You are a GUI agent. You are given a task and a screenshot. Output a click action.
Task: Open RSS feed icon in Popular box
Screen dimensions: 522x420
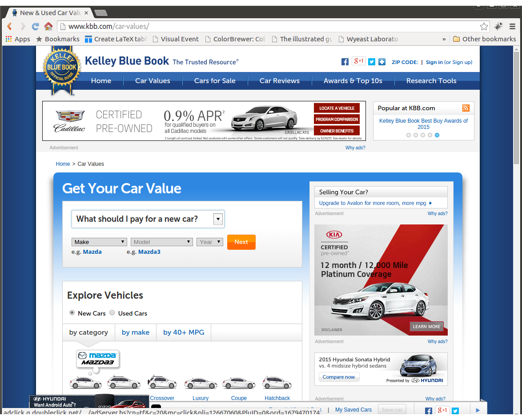(x=466, y=108)
